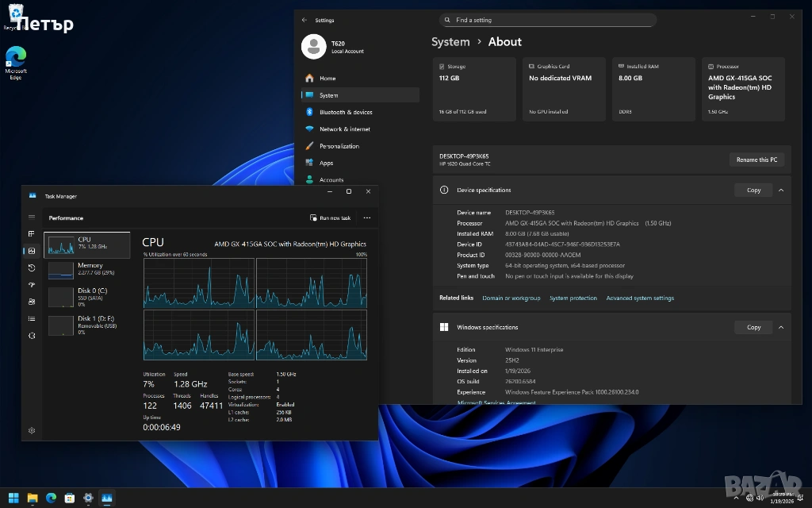The width and height of the screenshot is (812, 508).
Task: Toggle Task Manager hamburger navigation menu
Action: pyautogui.click(x=32, y=217)
